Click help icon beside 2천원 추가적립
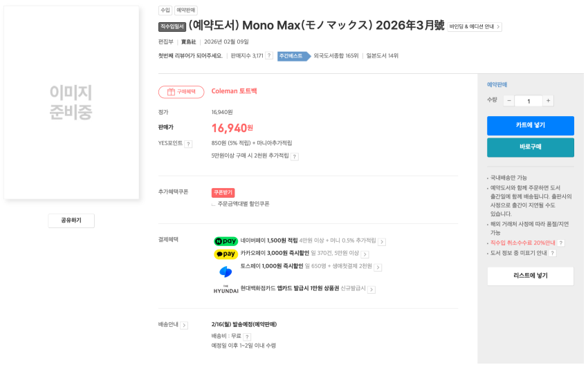The image size is (588, 367). tap(295, 157)
